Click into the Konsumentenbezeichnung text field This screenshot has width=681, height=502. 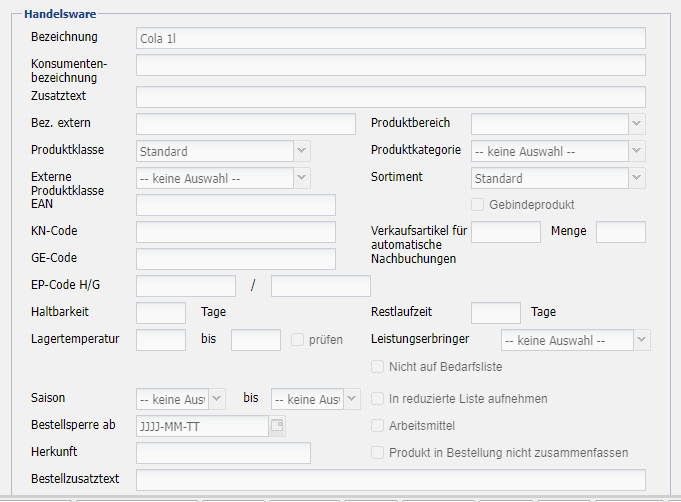point(390,65)
